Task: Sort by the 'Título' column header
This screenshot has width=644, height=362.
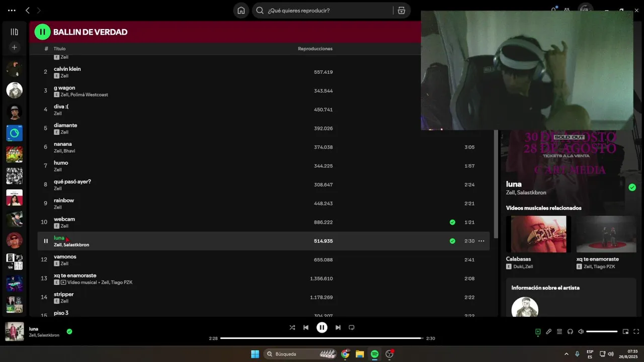Action: point(60,49)
